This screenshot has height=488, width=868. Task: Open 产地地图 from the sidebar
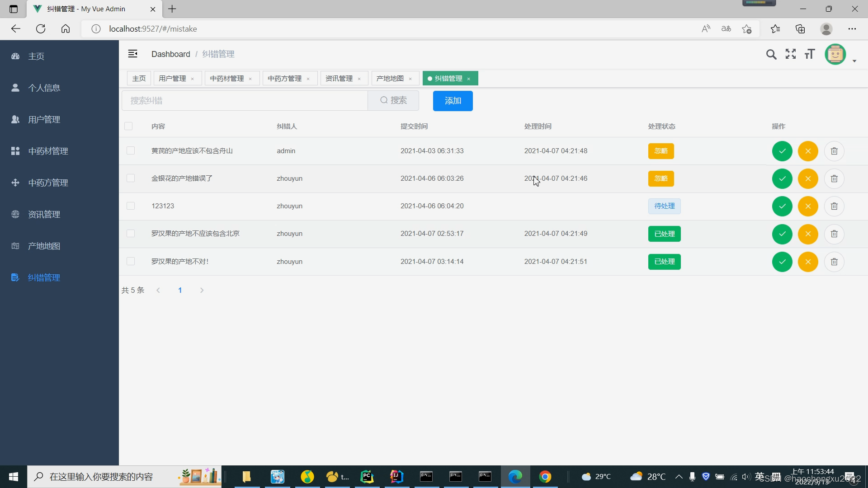[x=44, y=246]
